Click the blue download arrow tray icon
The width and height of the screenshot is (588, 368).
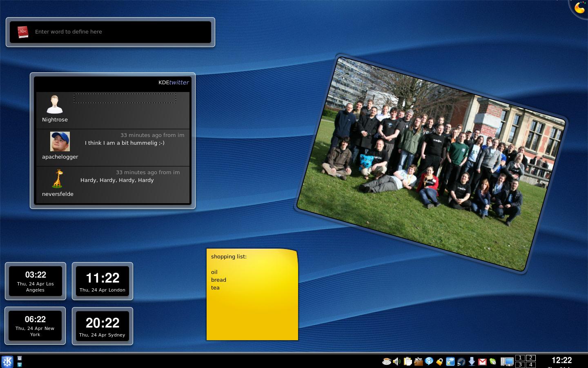click(472, 361)
